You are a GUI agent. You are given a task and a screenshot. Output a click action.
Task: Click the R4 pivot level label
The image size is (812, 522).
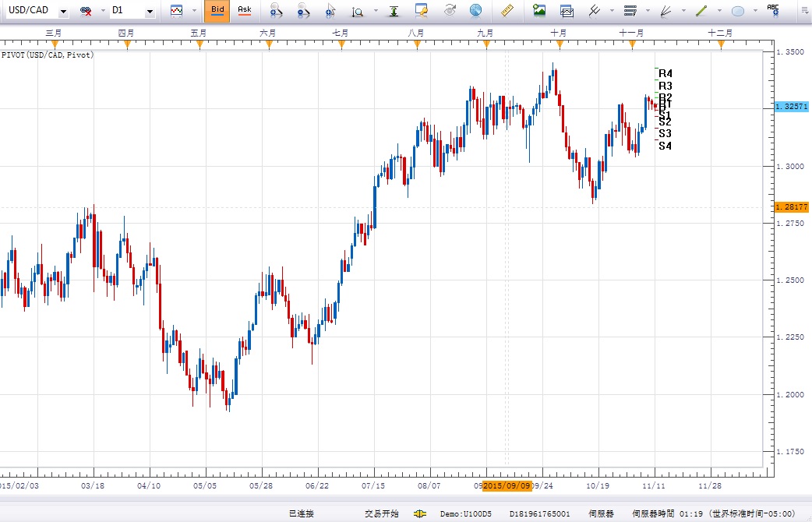pyautogui.click(x=665, y=73)
